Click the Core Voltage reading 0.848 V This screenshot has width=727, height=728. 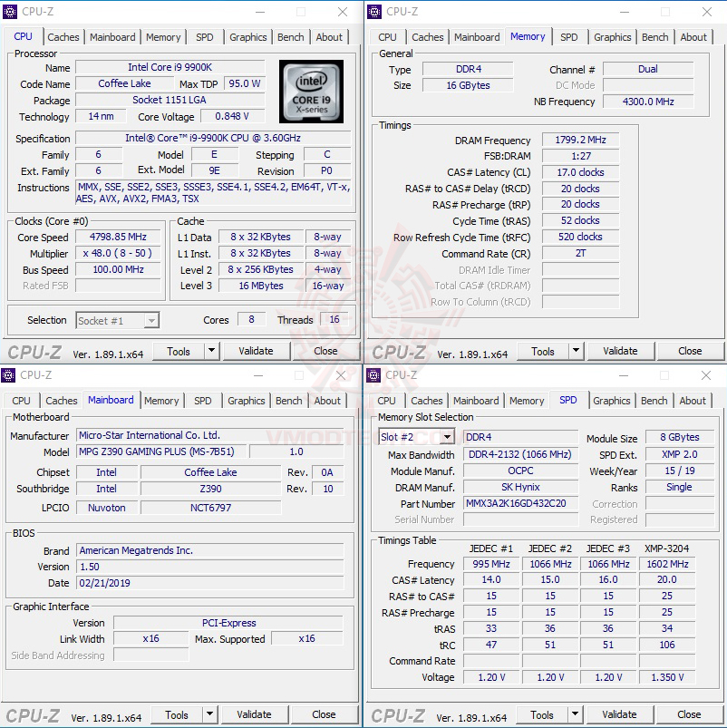point(232,116)
